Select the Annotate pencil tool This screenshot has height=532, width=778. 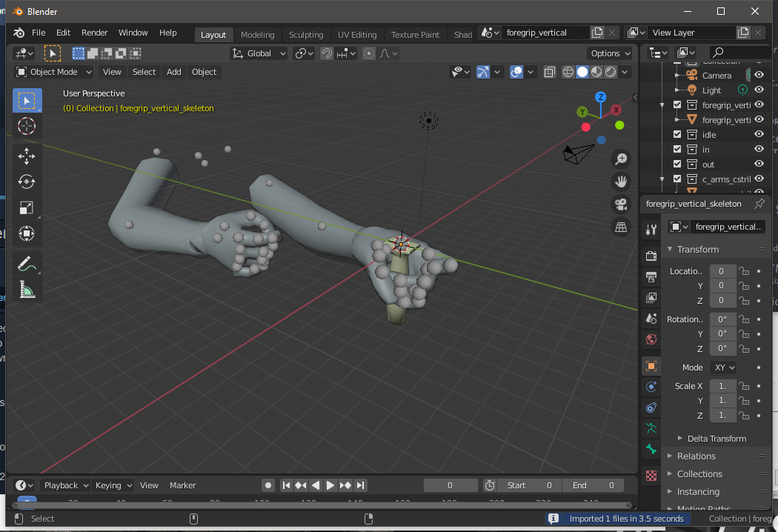click(27, 264)
